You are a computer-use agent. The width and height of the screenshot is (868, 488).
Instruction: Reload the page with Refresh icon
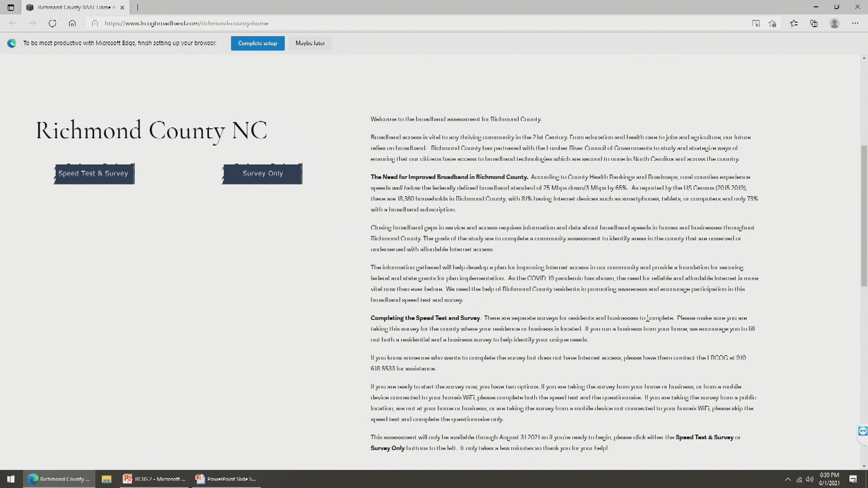(52, 23)
